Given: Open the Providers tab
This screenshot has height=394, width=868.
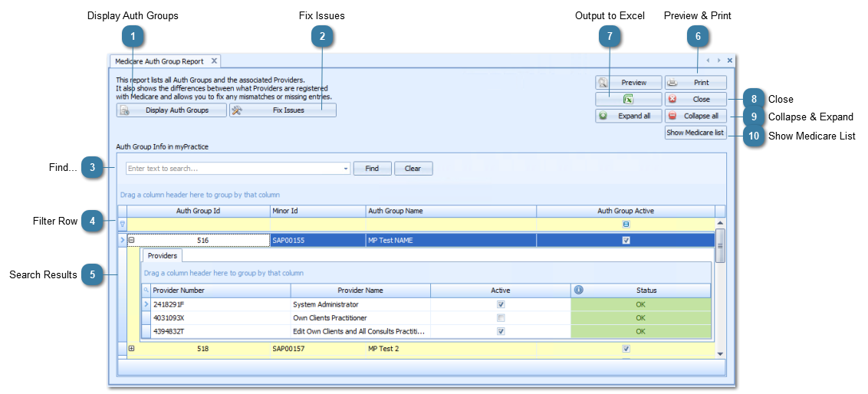Looking at the screenshot, I should 163,256.
